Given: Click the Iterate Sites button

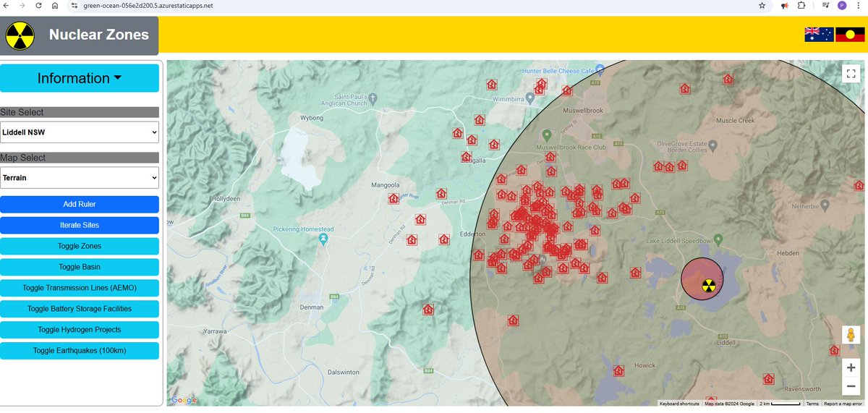Looking at the screenshot, I should coord(80,225).
